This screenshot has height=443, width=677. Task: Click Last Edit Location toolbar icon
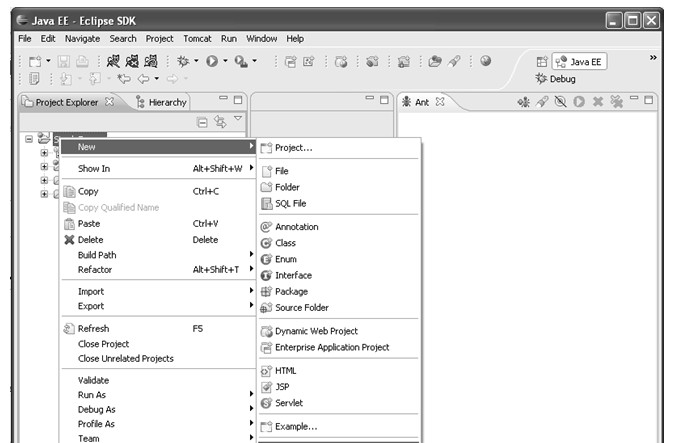click(124, 79)
